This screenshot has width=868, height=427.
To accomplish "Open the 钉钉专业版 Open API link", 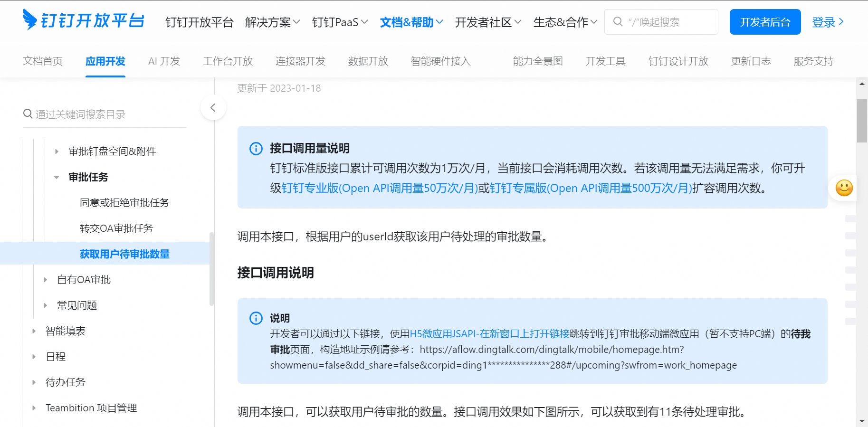I will (x=380, y=188).
